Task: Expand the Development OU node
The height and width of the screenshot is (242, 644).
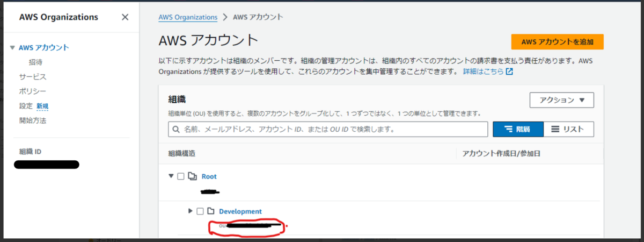Action: 191,211
